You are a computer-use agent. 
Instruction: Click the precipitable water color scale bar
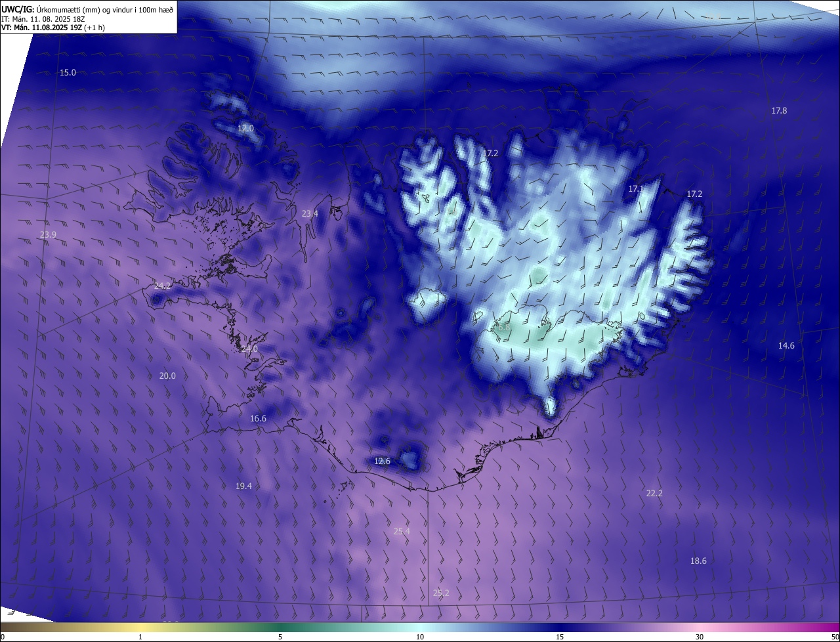(x=420, y=627)
